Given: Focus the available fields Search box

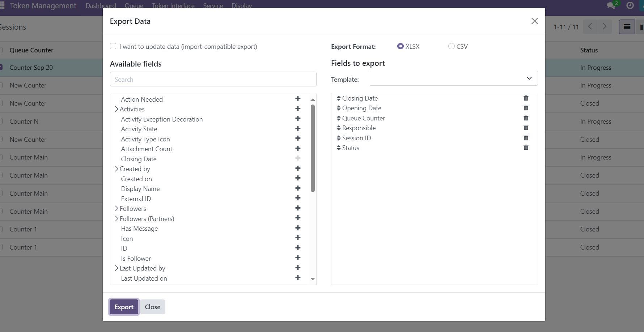Looking at the screenshot, I should pos(213,79).
